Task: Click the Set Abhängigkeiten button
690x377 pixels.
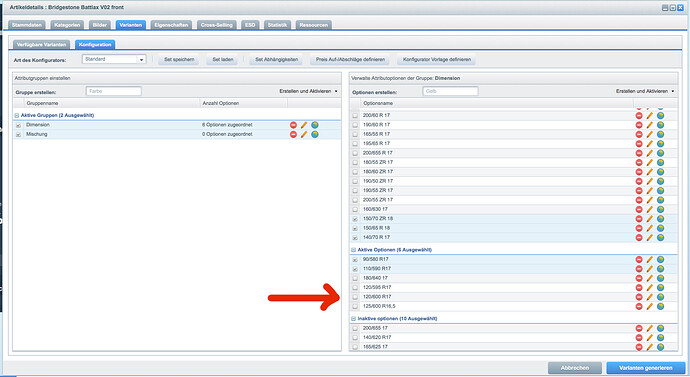Action: (x=276, y=59)
